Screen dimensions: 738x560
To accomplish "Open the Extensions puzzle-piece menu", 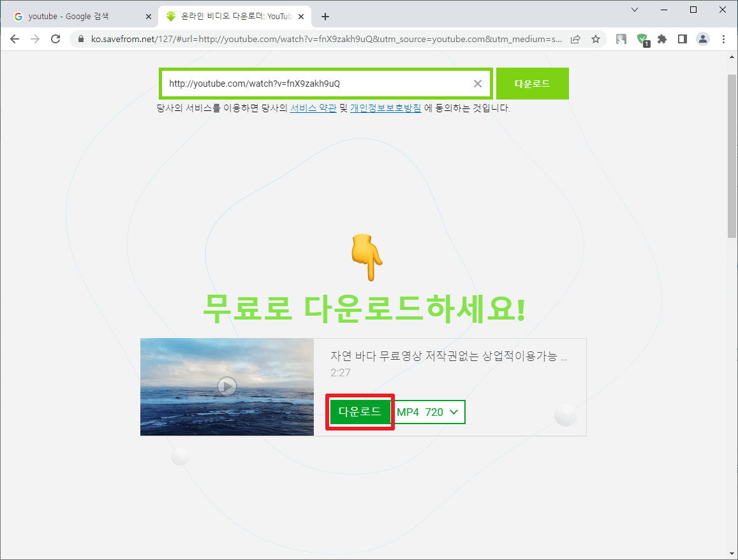I will tap(662, 39).
